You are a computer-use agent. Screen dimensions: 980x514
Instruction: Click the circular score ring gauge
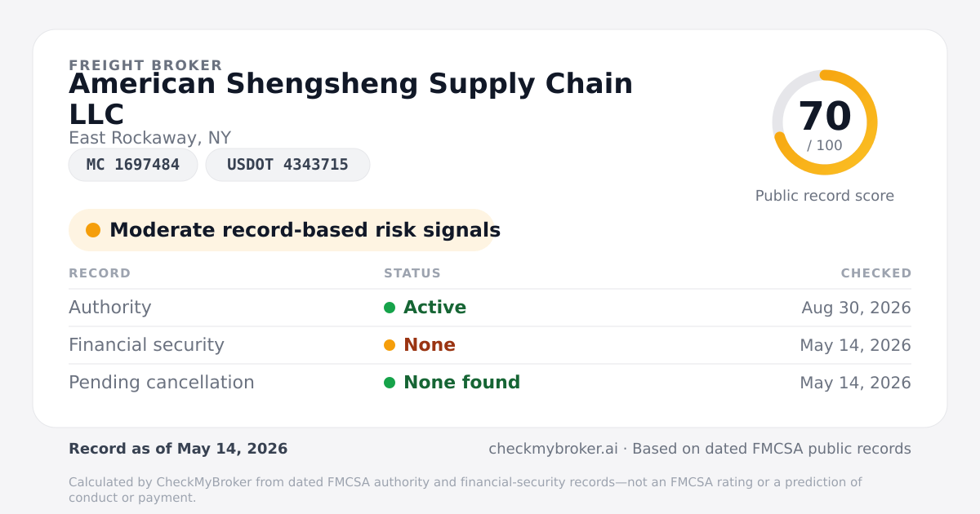click(x=825, y=122)
